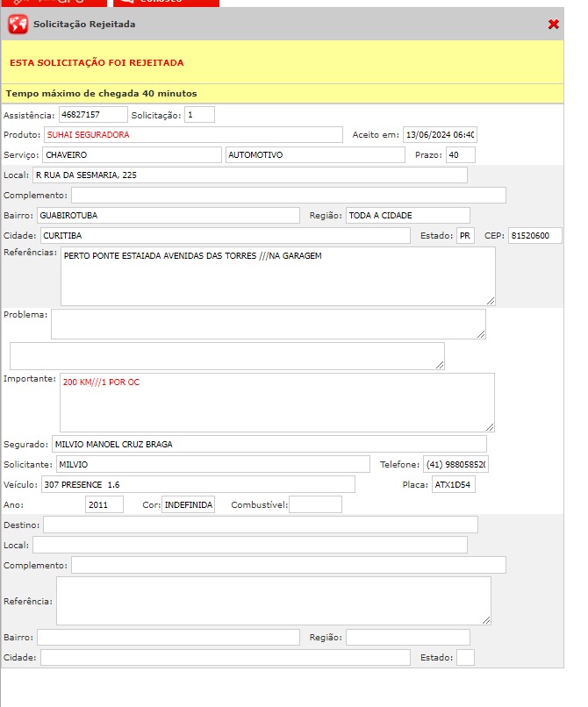
Task: Click the Produto field SUHAI SEGURADORA
Action: (193, 135)
